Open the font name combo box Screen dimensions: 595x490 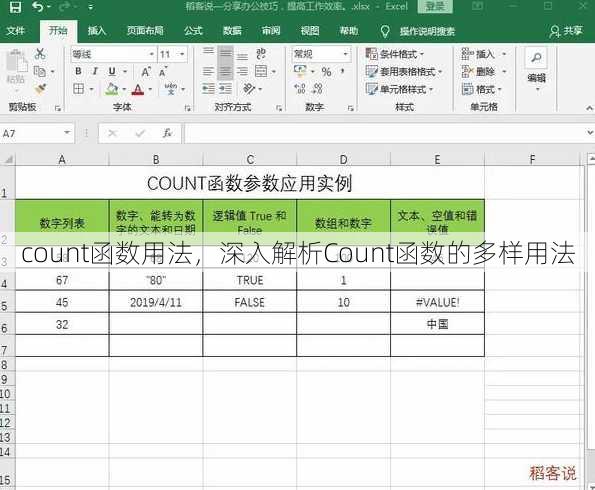(113, 54)
